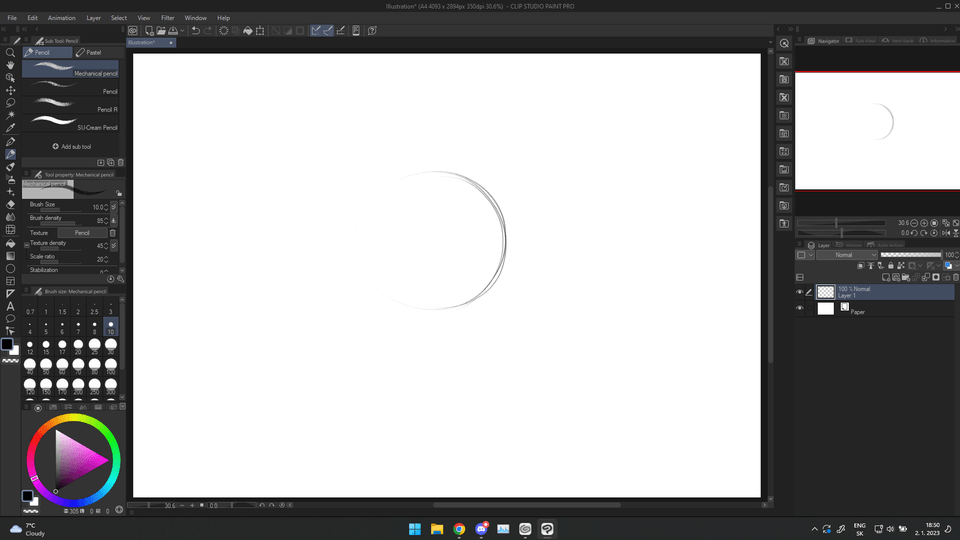Select the Eraser tool in the toolbox
960x540 pixels.
coord(10,204)
